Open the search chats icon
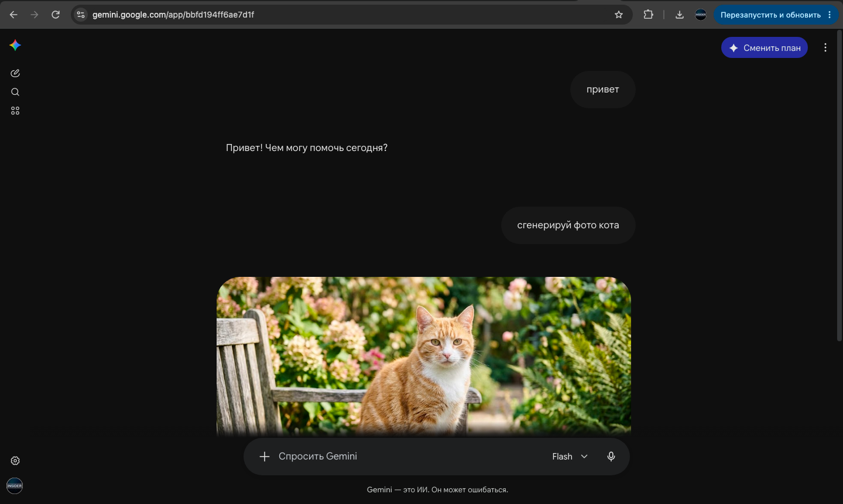Viewport: 843px width, 504px height. 15,92
